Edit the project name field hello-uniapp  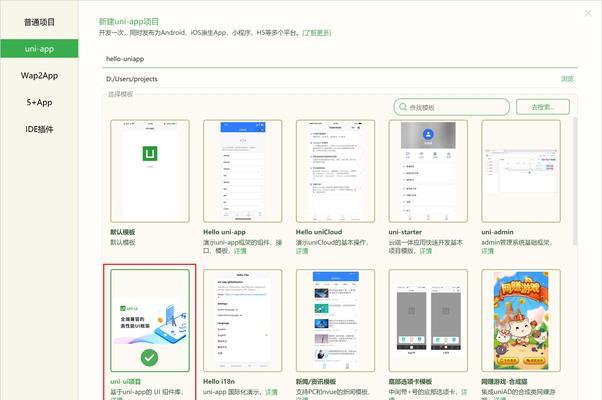(x=340, y=59)
